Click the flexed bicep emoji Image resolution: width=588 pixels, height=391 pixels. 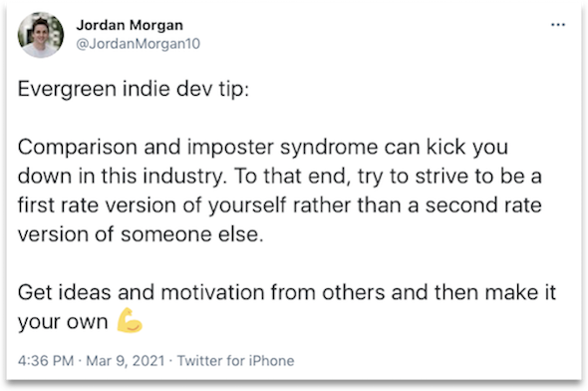pos(130,320)
